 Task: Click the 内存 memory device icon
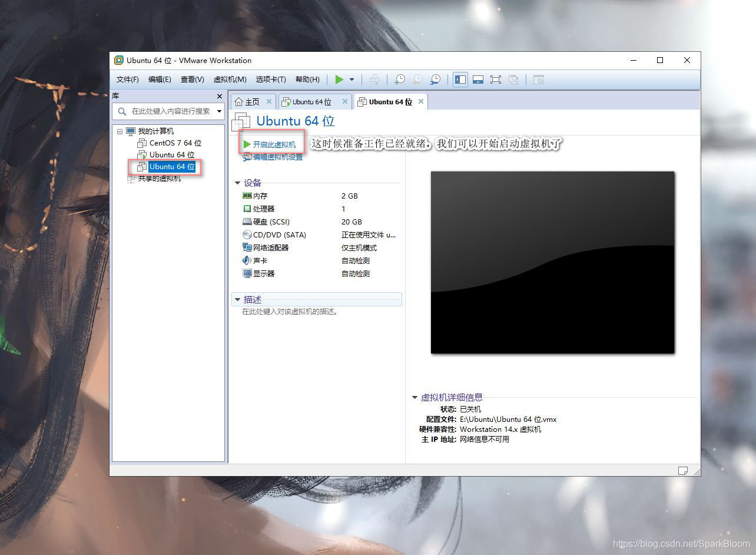(247, 196)
